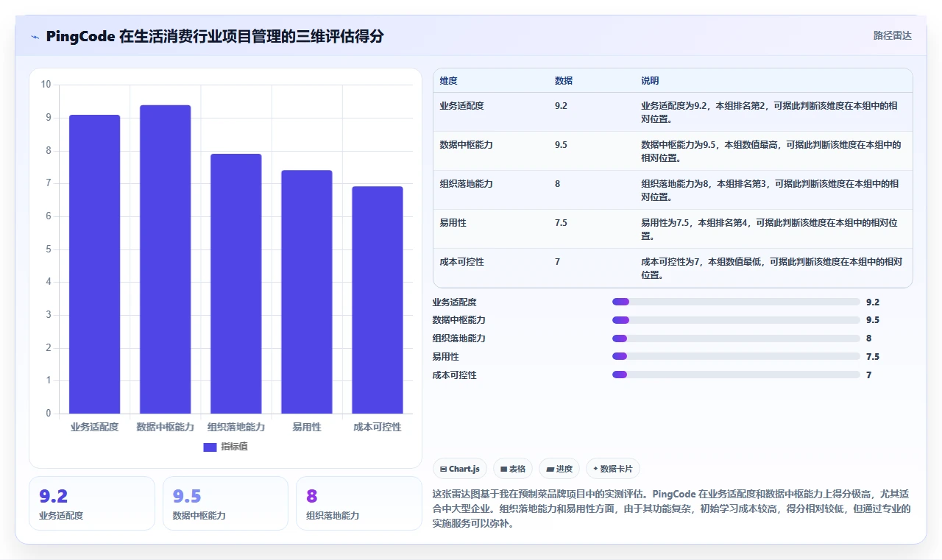Click the 组织落地能力 progress bar
This screenshot has height=560, width=942.
coord(736,339)
